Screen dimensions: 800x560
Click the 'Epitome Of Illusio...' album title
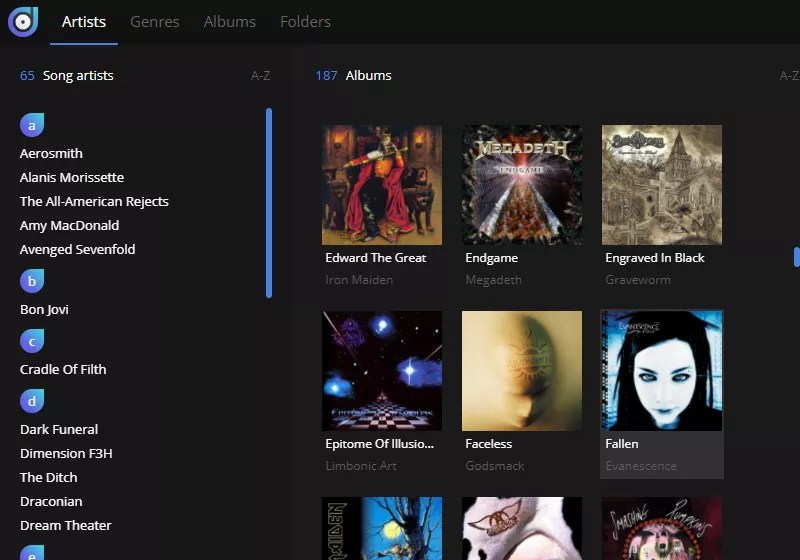380,444
